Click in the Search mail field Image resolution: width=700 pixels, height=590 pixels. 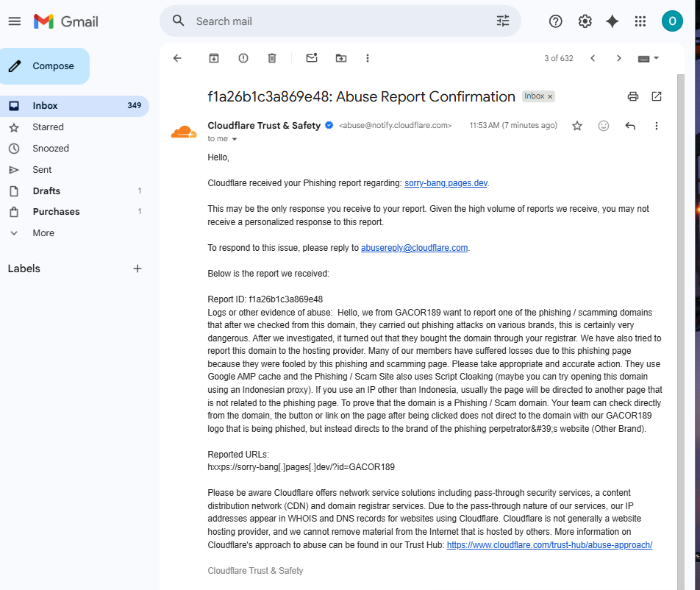339,21
